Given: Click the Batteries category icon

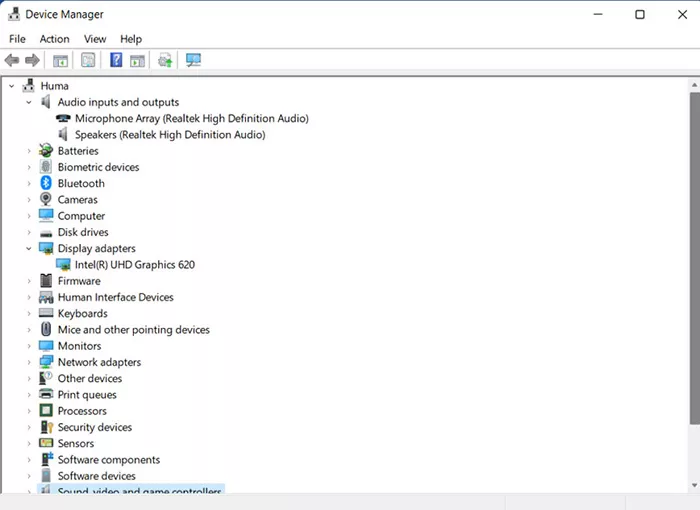Looking at the screenshot, I should pos(46,150).
